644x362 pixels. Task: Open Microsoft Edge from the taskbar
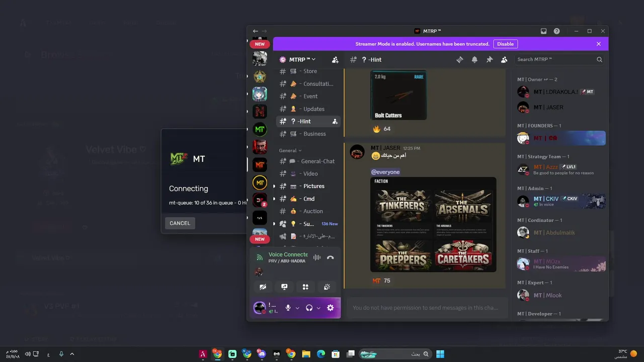(321, 354)
